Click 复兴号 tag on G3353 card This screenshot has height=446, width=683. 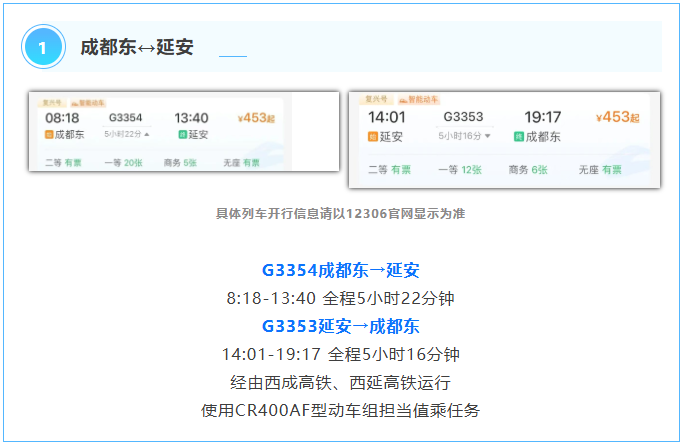pos(375,100)
